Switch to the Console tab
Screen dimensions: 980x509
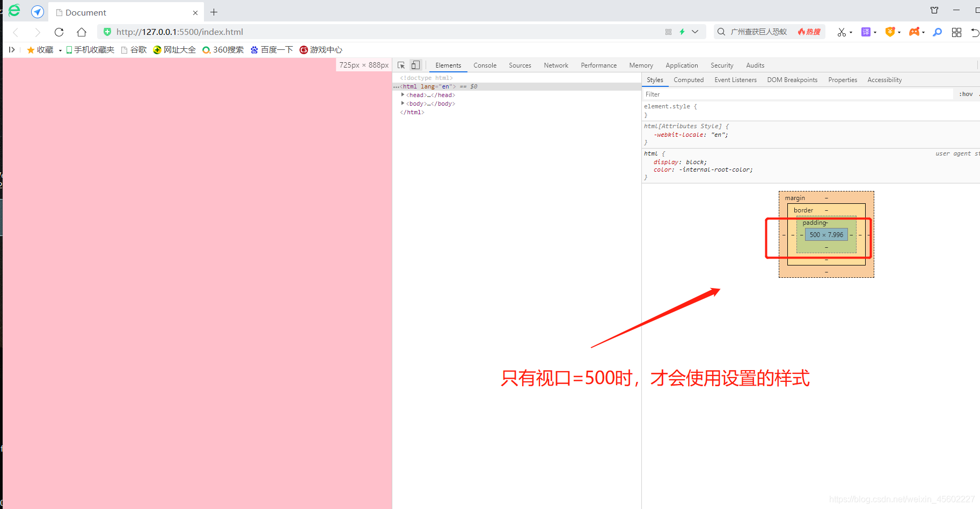click(x=485, y=65)
